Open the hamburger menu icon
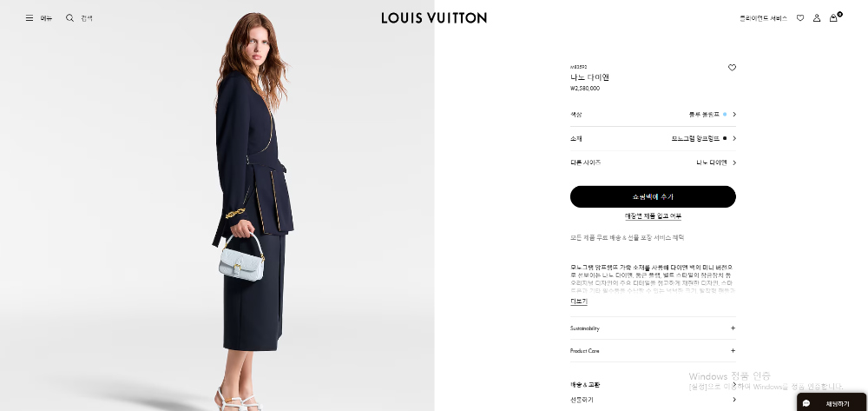 [30, 17]
